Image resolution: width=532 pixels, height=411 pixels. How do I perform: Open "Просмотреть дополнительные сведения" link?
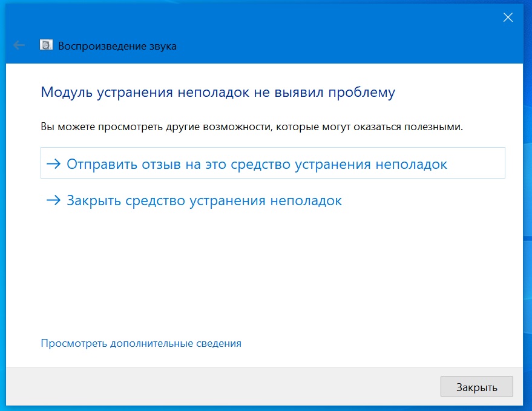tap(140, 343)
